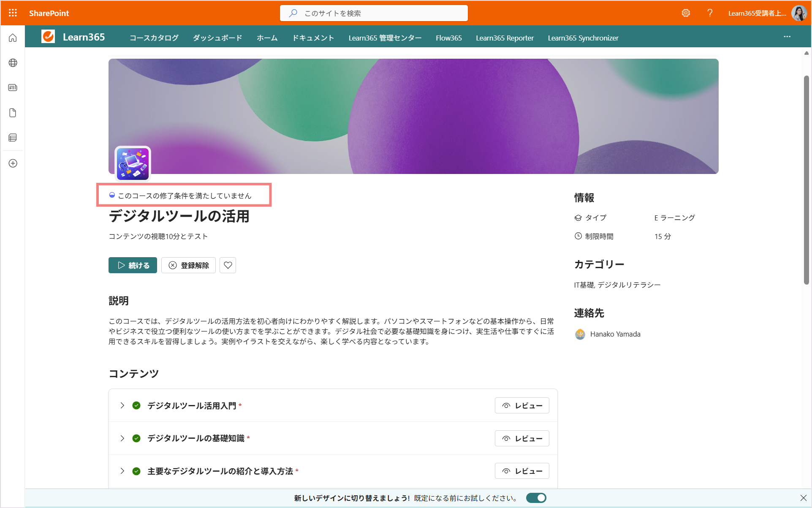
Task: Click green check for 主要なデジタルツールの紹介と導入方法
Action: point(136,471)
